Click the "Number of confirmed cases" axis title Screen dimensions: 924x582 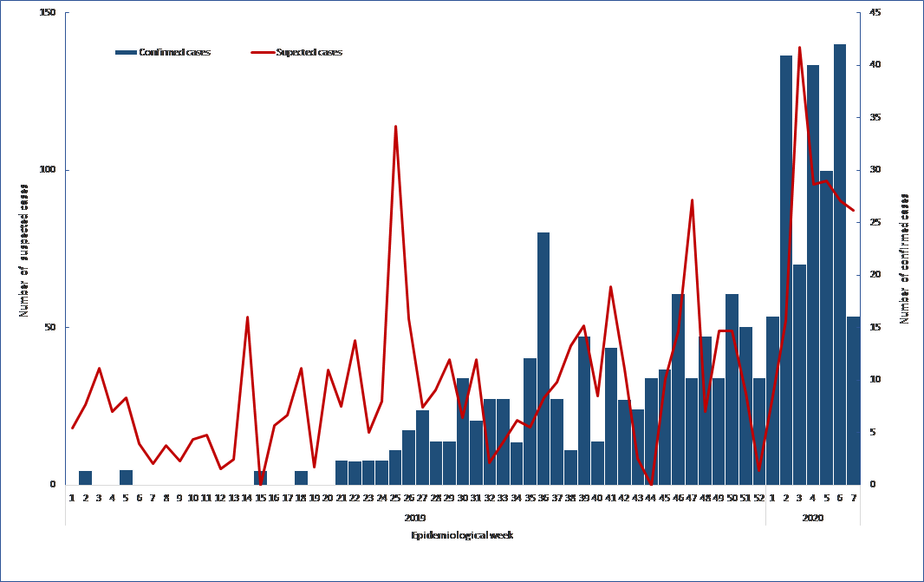click(x=904, y=258)
